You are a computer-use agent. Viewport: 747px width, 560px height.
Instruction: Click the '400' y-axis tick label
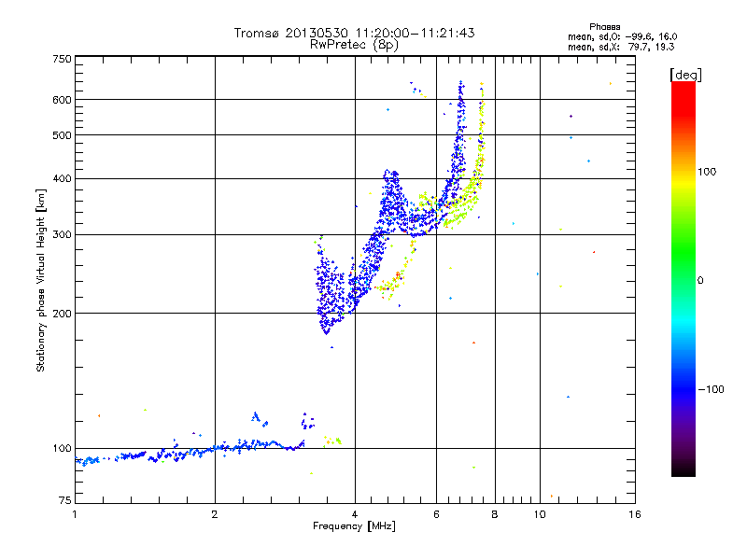[62, 179]
